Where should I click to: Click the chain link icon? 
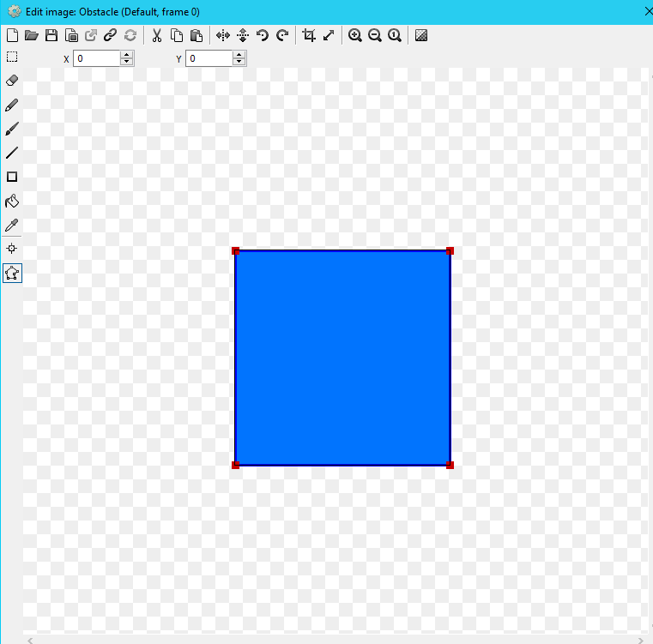pos(110,35)
